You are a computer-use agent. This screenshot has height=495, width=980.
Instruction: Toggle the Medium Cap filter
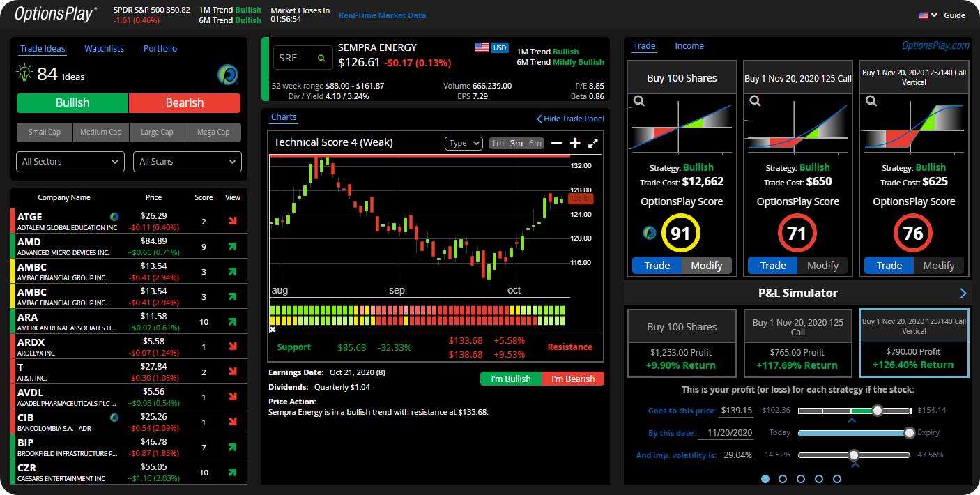tap(100, 132)
